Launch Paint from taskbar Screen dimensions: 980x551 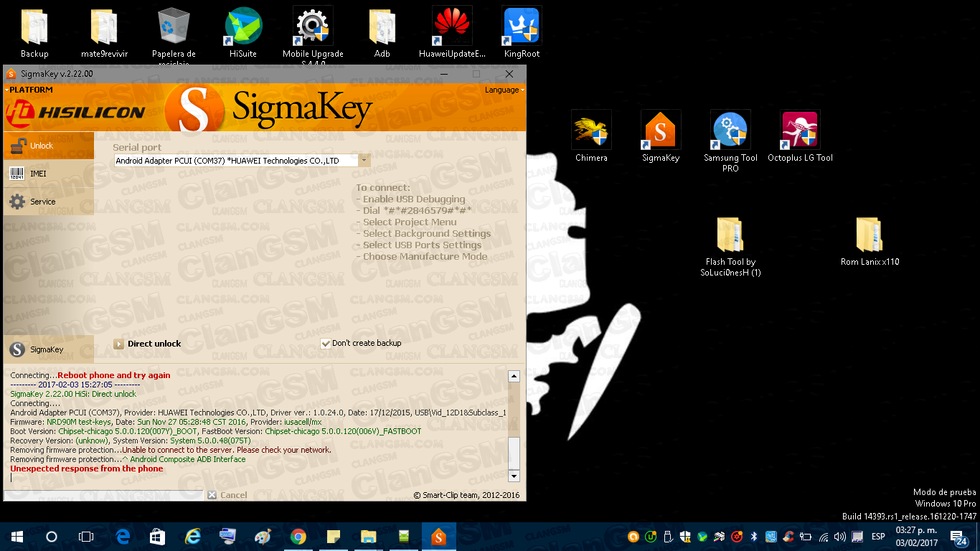pos(263,537)
